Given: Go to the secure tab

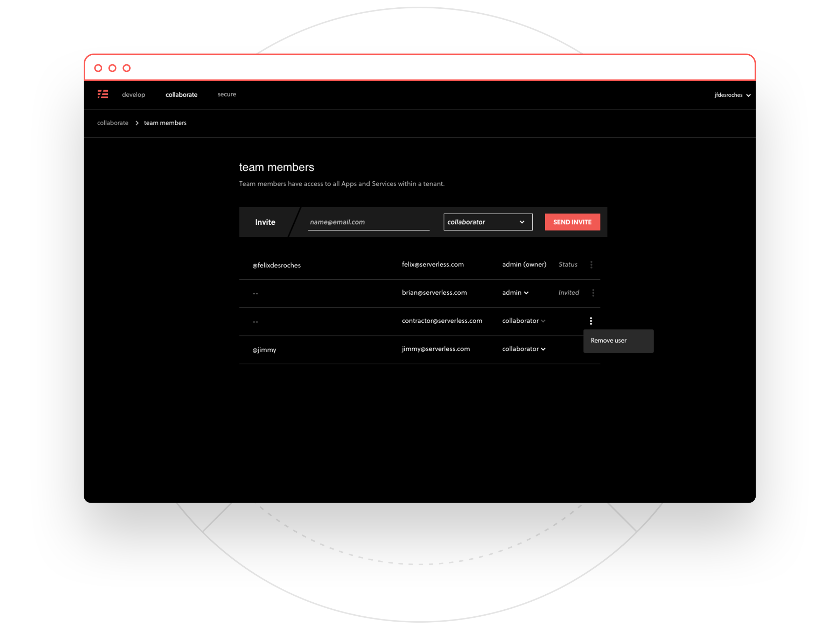Looking at the screenshot, I should coord(227,94).
